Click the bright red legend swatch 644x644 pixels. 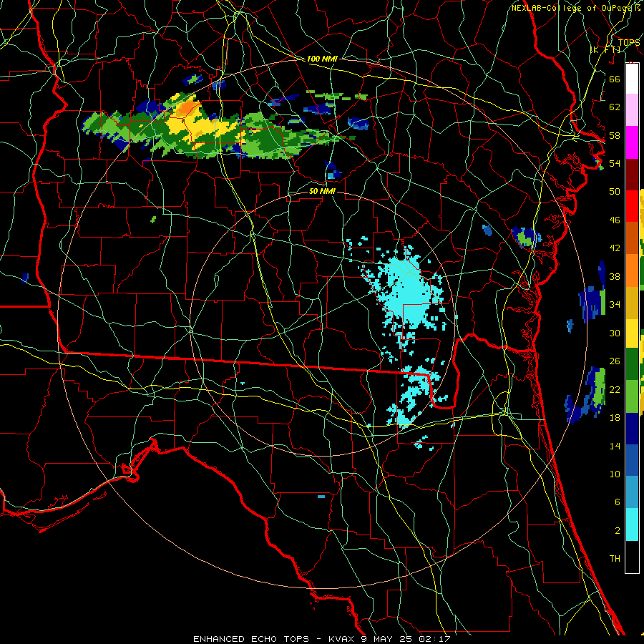pos(632,206)
